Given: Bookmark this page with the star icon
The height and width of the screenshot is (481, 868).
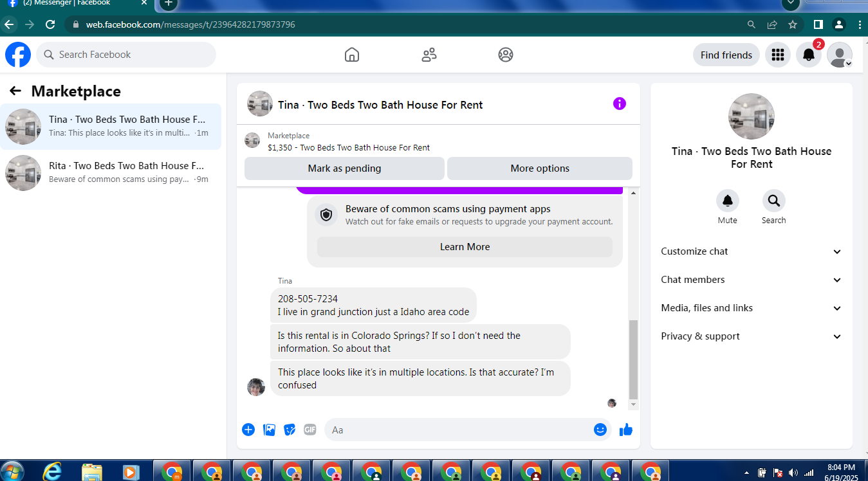Looking at the screenshot, I should (x=793, y=24).
